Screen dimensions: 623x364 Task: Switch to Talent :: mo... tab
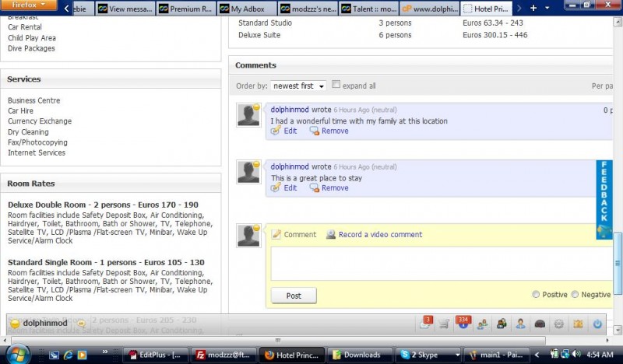(x=368, y=9)
